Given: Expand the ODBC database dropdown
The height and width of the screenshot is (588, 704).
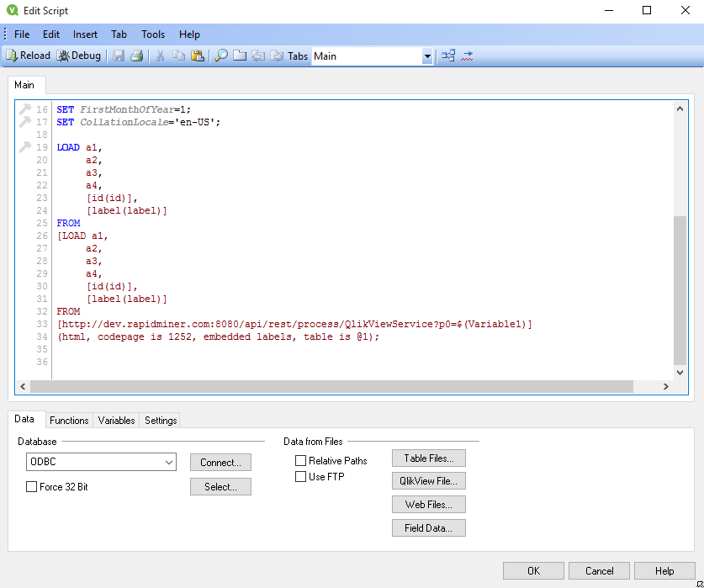Looking at the screenshot, I should (x=169, y=462).
